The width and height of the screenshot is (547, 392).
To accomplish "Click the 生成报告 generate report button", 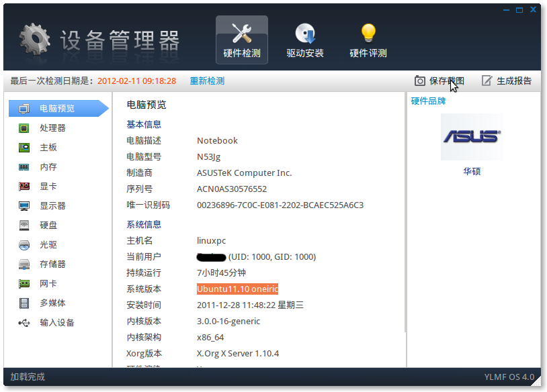I will [507, 81].
